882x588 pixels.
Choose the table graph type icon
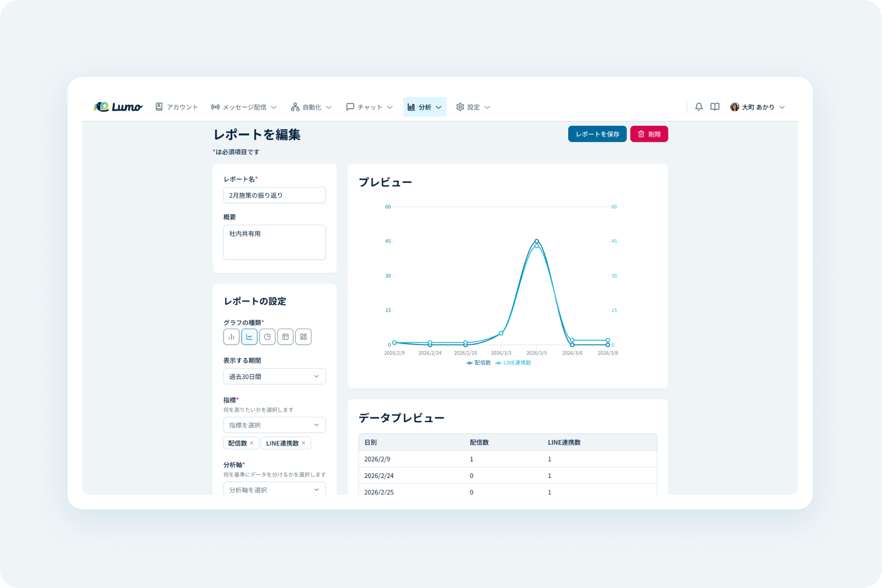coord(285,336)
